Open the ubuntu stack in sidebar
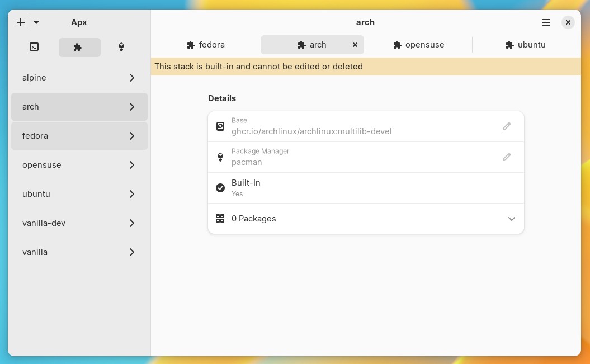This screenshot has height=364, width=590. point(79,194)
